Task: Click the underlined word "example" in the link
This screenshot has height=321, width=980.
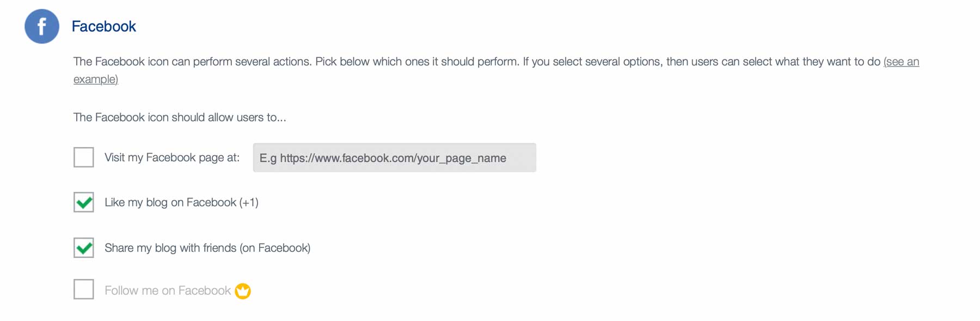Action: (94, 78)
